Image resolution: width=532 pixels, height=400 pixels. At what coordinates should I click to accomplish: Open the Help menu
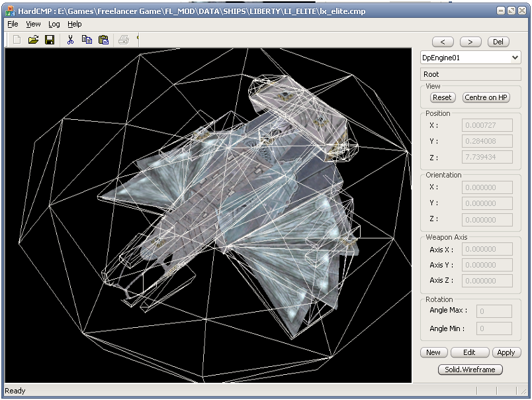(75, 24)
